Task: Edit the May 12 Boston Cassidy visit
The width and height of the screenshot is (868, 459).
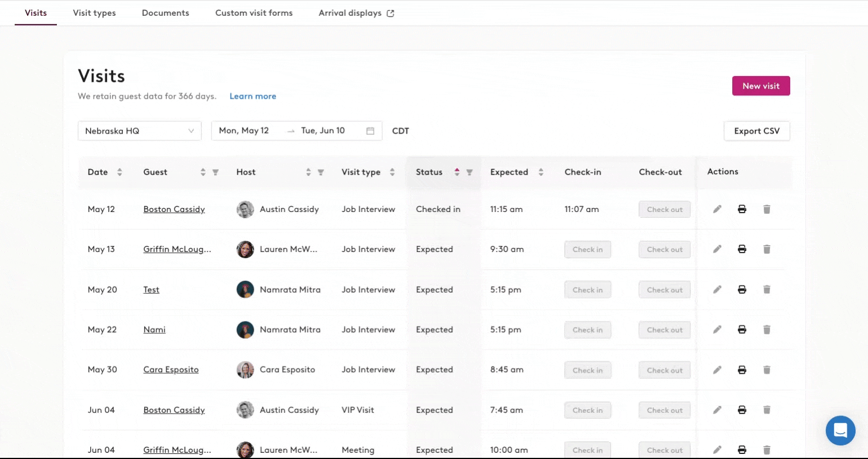Action: pyautogui.click(x=717, y=209)
